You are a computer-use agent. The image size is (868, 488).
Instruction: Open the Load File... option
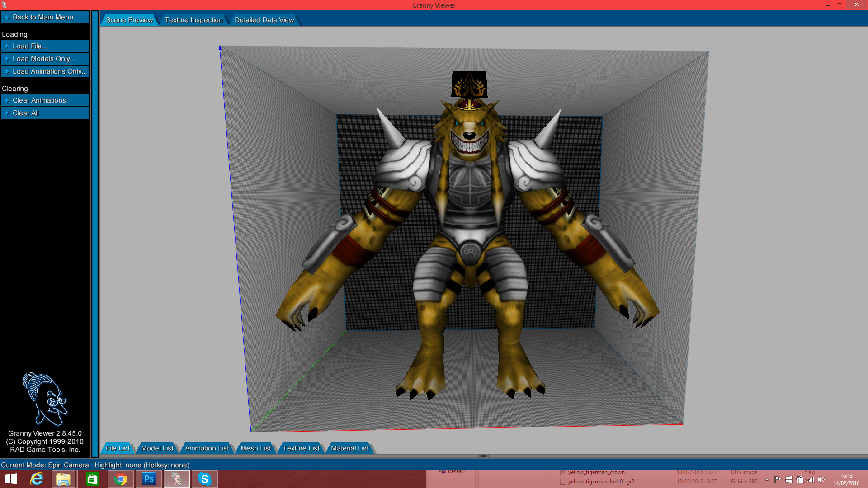coord(45,46)
